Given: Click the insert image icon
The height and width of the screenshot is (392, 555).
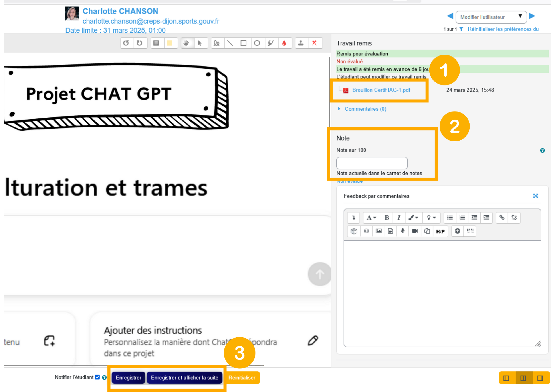Looking at the screenshot, I should 379,231.
